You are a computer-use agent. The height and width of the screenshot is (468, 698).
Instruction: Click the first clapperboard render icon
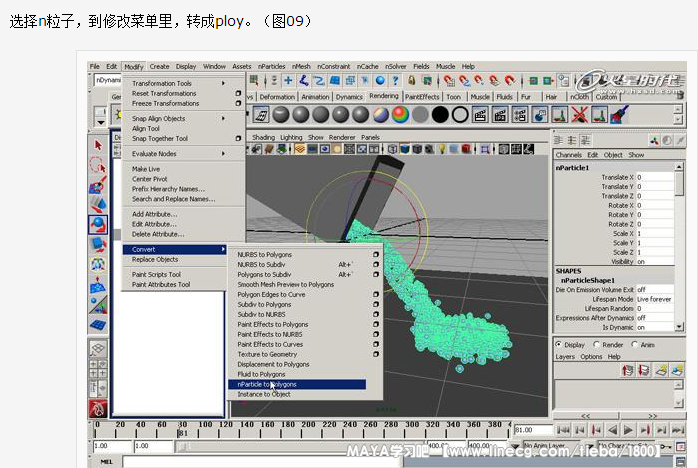click(480, 115)
